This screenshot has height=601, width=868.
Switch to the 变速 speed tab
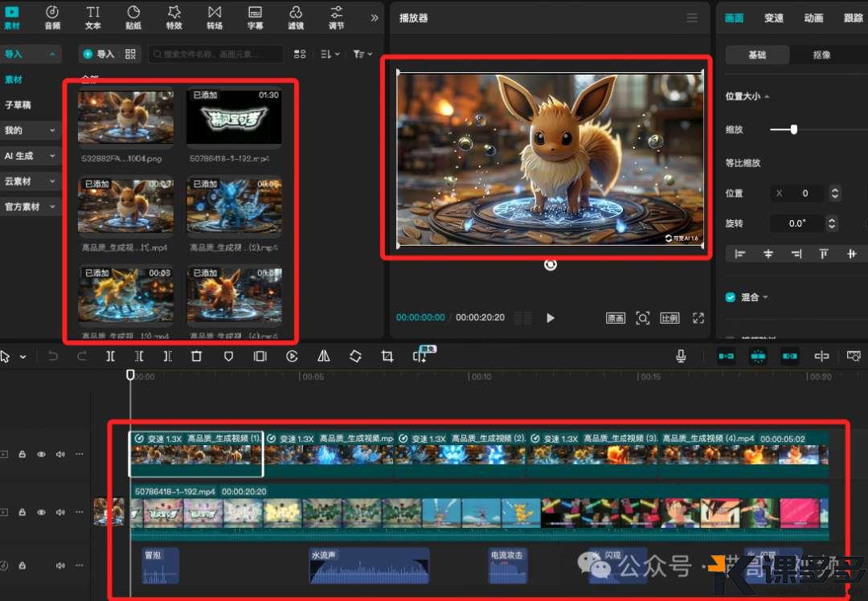coord(774,18)
